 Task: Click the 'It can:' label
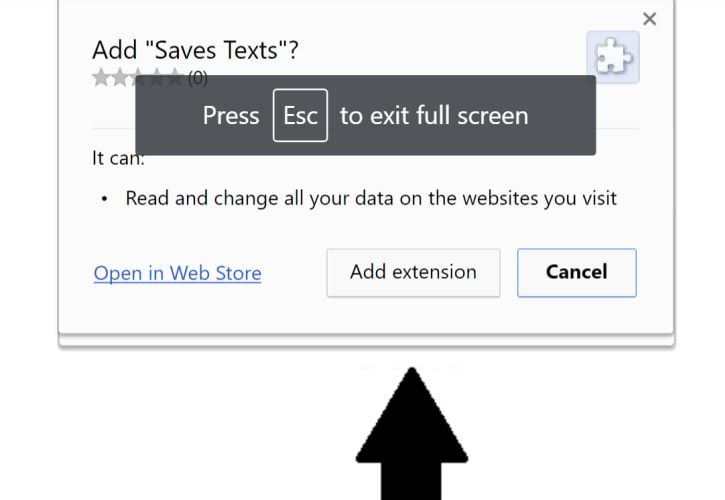118,158
